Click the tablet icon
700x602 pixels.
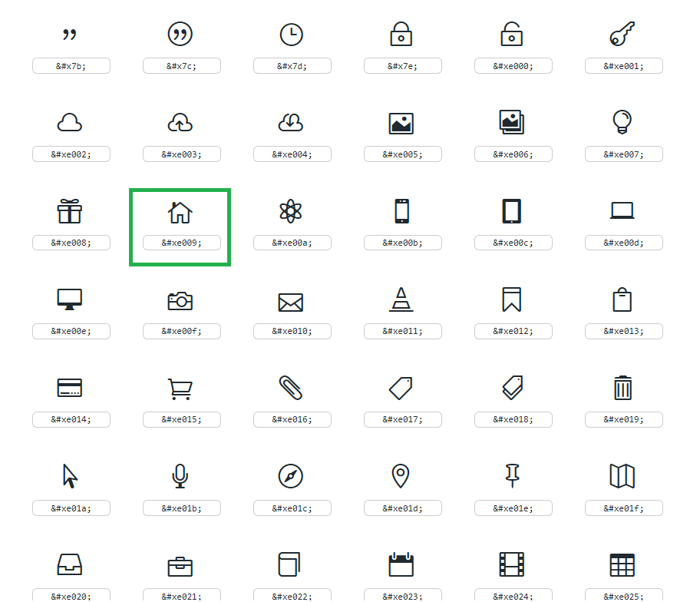click(512, 211)
